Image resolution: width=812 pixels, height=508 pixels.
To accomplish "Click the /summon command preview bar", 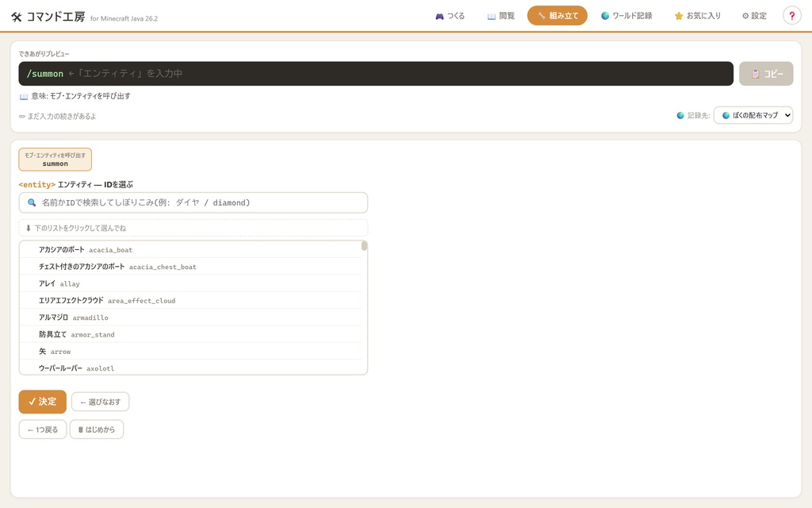I will pos(376,74).
